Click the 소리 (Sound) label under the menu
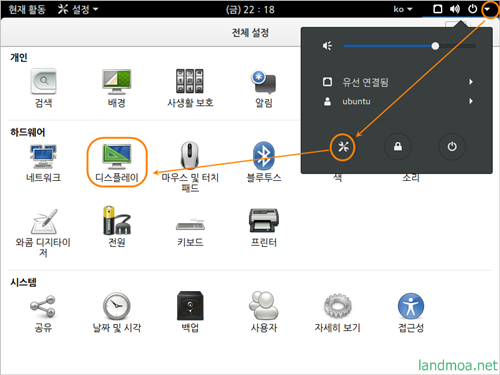 [x=411, y=178]
